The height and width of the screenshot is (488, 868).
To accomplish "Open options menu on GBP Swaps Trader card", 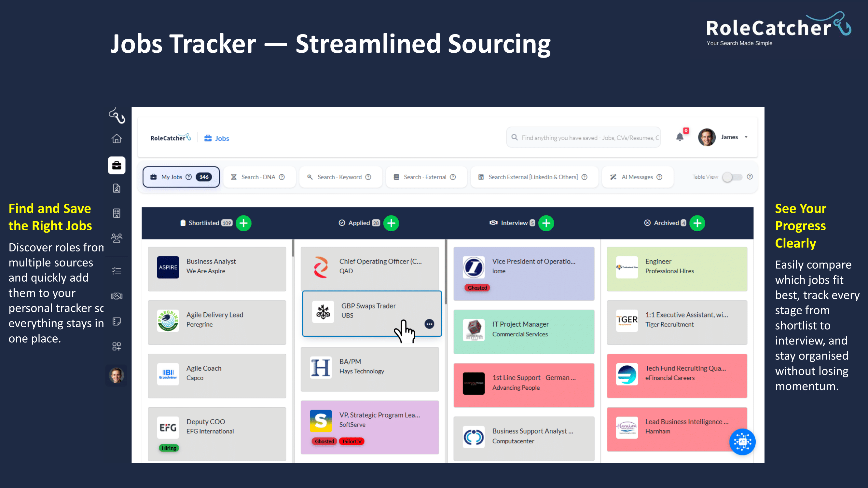I will (x=429, y=324).
